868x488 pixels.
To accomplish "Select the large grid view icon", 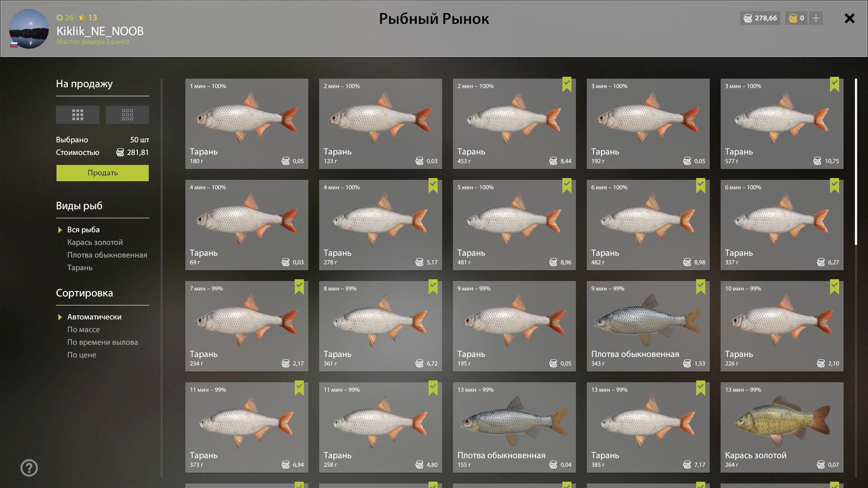I will pyautogui.click(x=77, y=115).
